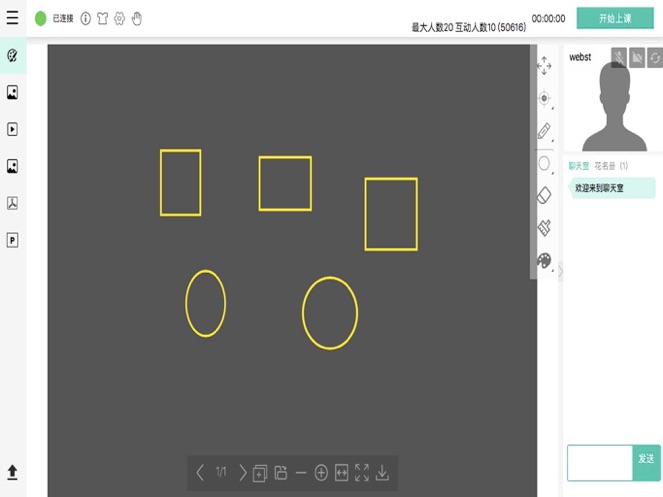663x497 pixels.
Task: Click the webst user avatar thumbnail
Action: [x=614, y=108]
